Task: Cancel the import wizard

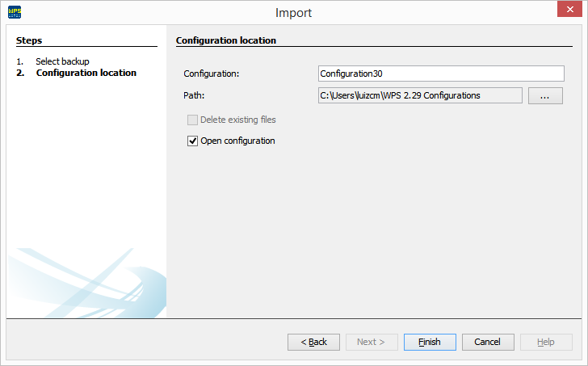Action: pos(488,342)
